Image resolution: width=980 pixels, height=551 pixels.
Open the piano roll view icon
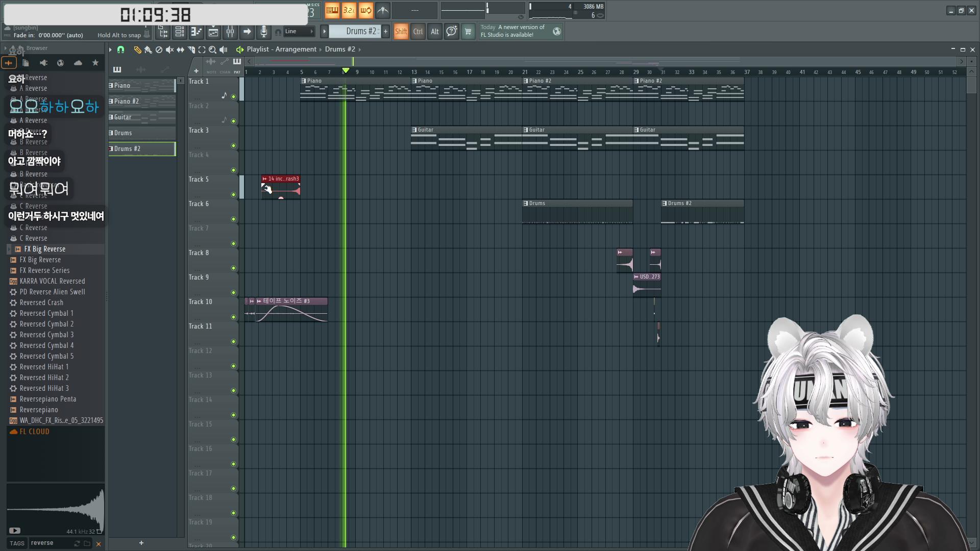click(x=197, y=32)
